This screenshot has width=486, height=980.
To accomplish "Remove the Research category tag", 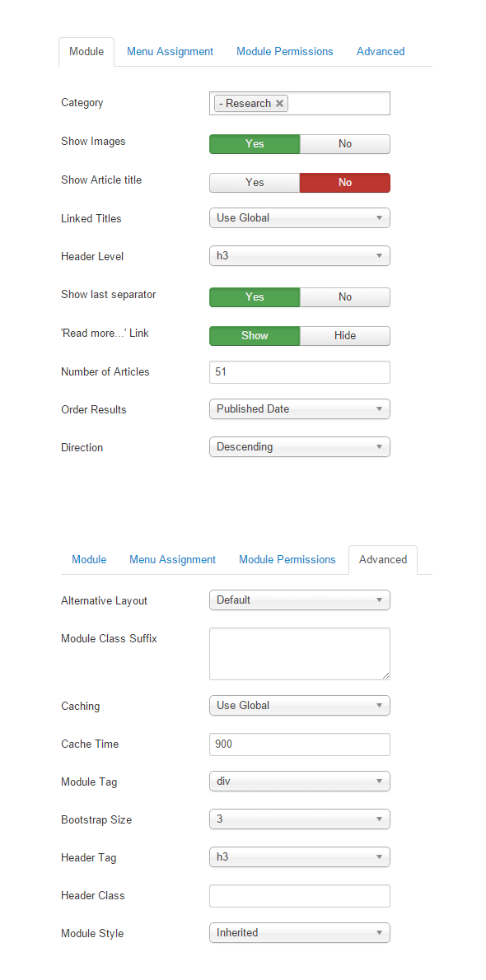I will (279, 104).
